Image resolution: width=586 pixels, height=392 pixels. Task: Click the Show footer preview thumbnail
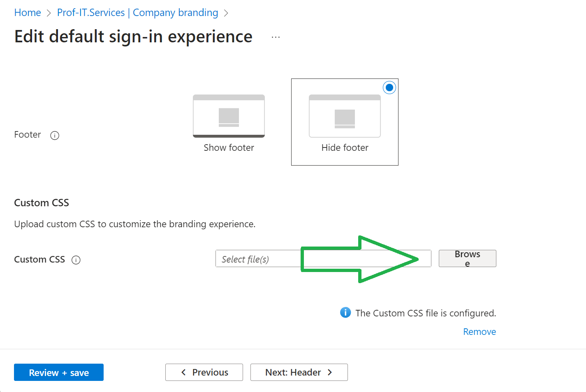click(x=229, y=116)
